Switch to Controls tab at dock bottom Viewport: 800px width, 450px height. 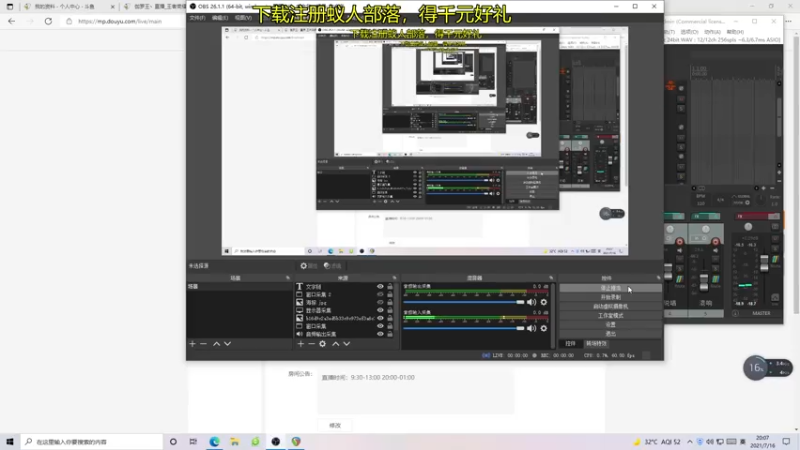570,344
